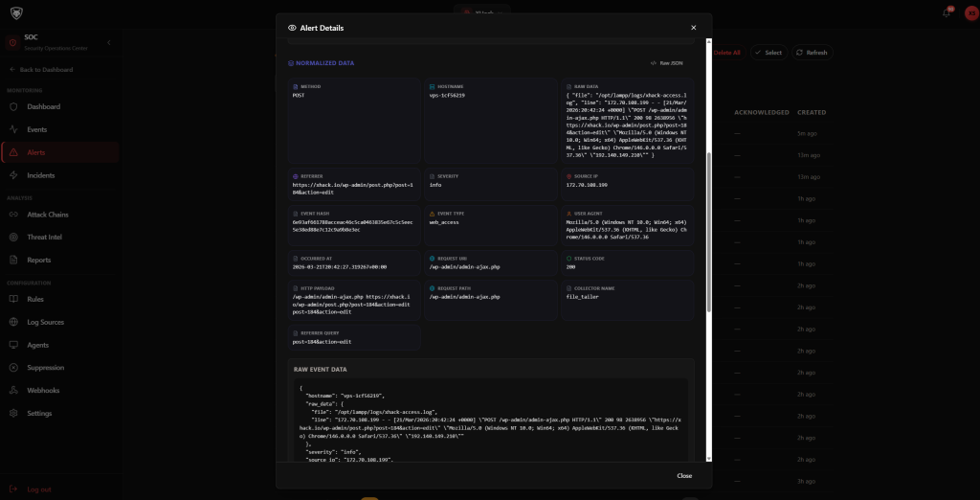The image size is (980, 500).
Task: Click the Refresh button
Action: coord(811,53)
